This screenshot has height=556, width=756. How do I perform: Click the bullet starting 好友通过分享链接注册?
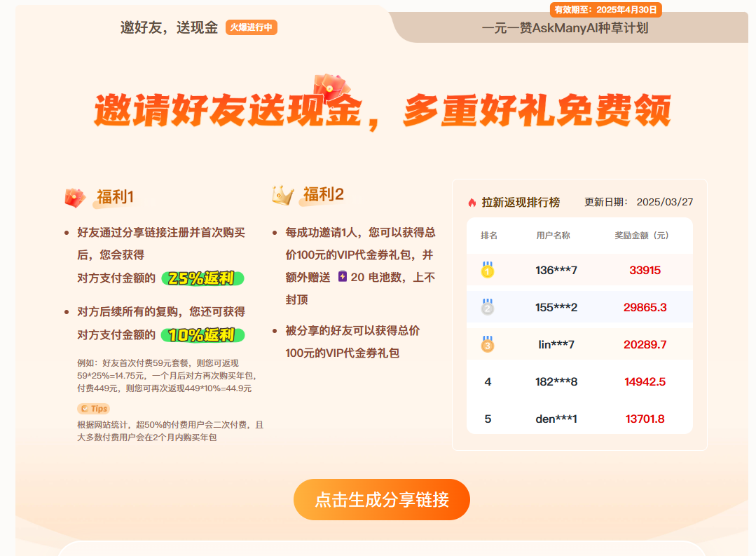pyautogui.click(x=161, y=255)
